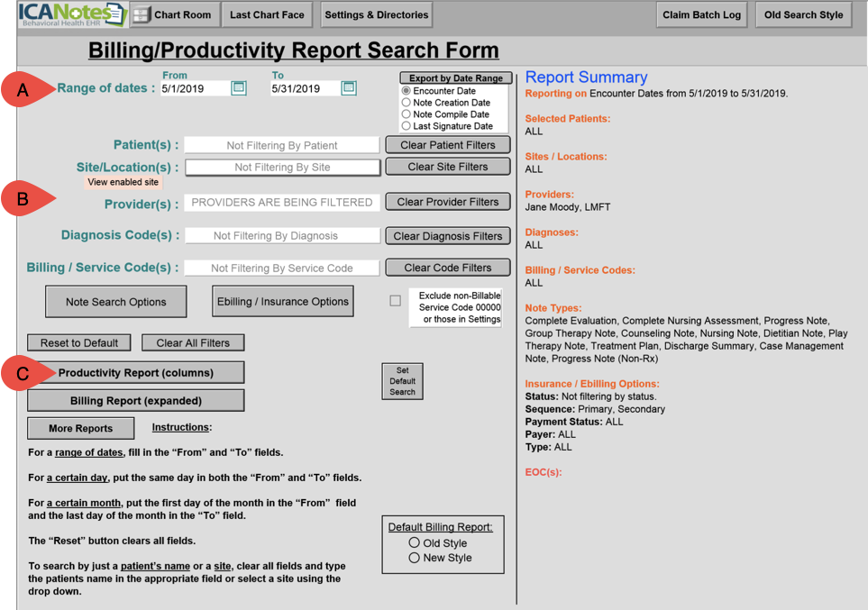Open the Diagnosis Code(s) filter field
868x610 pixels.
282,236
